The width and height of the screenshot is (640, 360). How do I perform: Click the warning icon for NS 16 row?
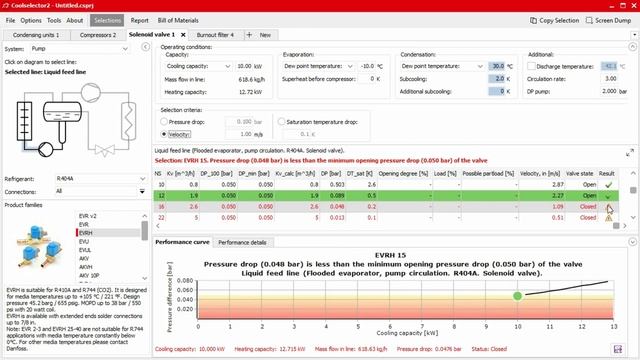(608, 207)
